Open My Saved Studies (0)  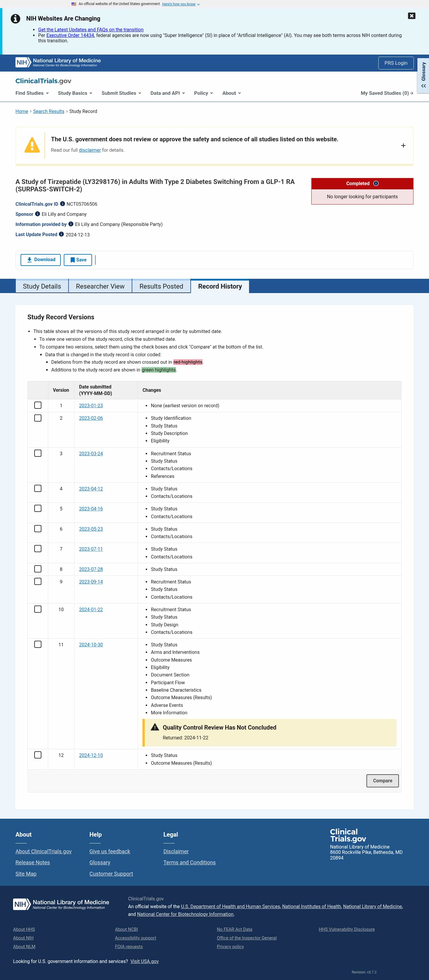pyautogui.click(x=387, y=93)
